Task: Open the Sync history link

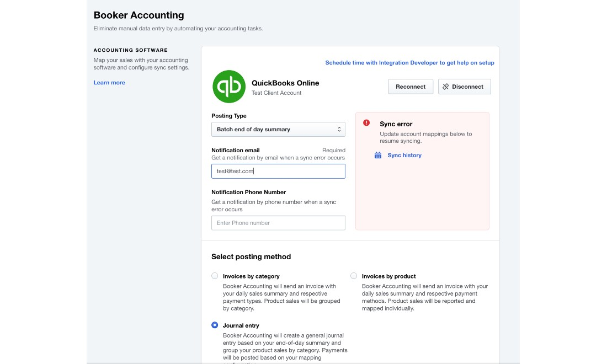Action: pyautogui.click(x=404, y=156)
